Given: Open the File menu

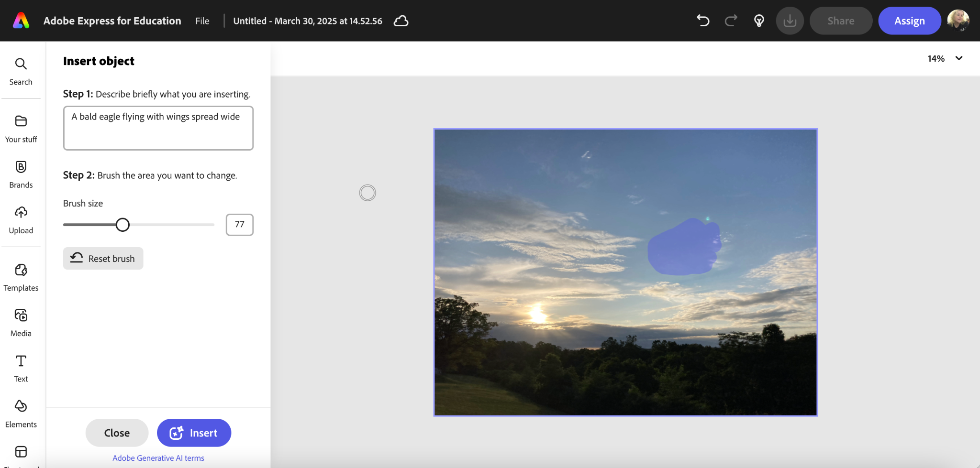Looking at the screenshot, I should (202, 21).
